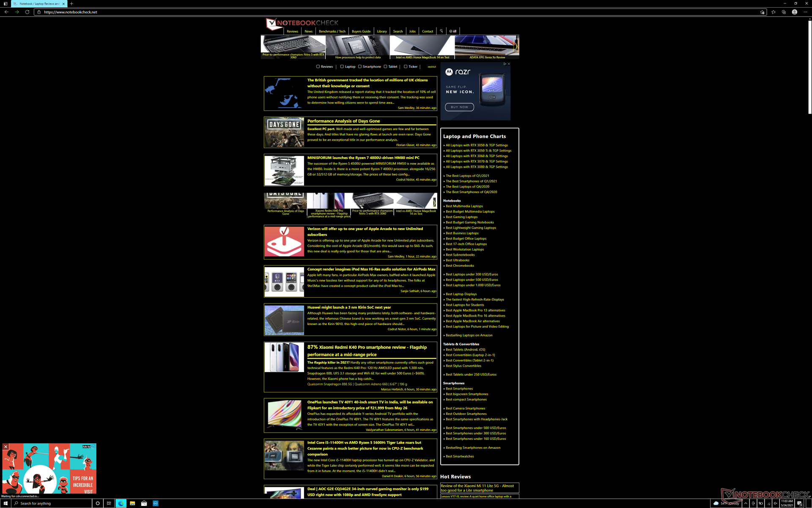Screen dimensions: 812x508
Task: Open the browser Collections icon
Action: point(784,12)
